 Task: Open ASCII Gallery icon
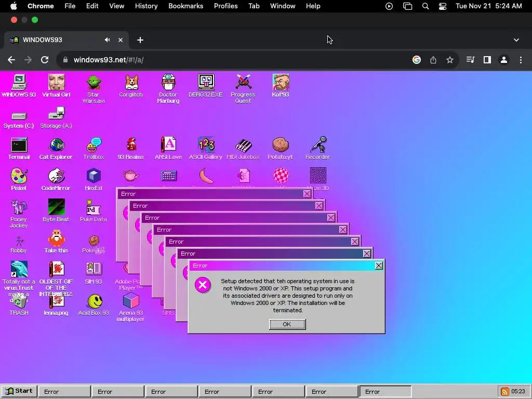206,149
